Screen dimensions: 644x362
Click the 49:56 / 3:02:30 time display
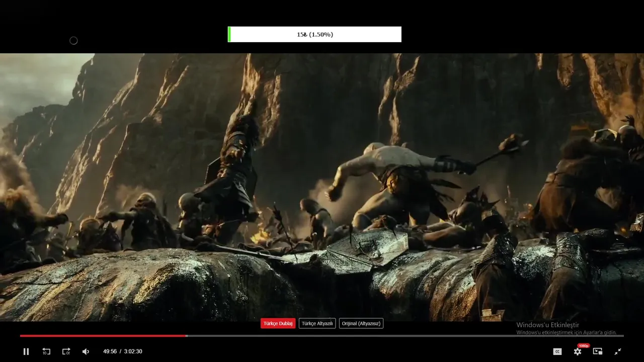pyautogui.click(x=123, y=351)
